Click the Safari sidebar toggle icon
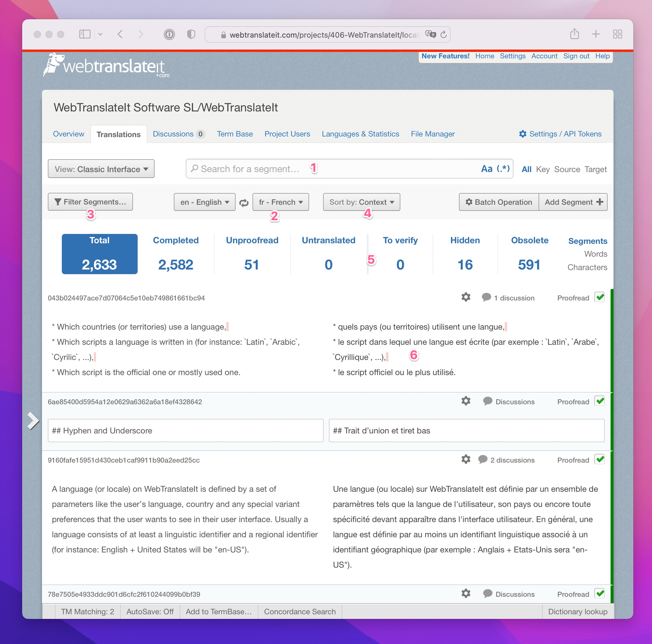Image resolution: width=652 pixels, height=644 pixels. pyautogui.click(x=85, y=34)
